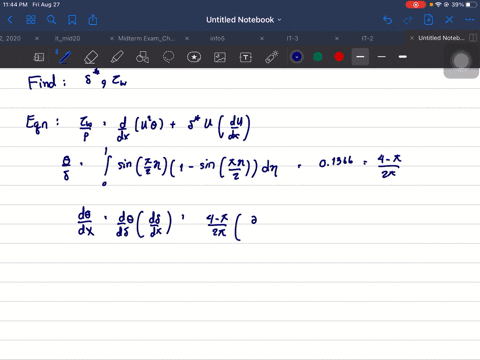Close the Untitled Noteb... tab
This screenshot has height=360, width=480.
pyautogui.click(x=412, y=38)
